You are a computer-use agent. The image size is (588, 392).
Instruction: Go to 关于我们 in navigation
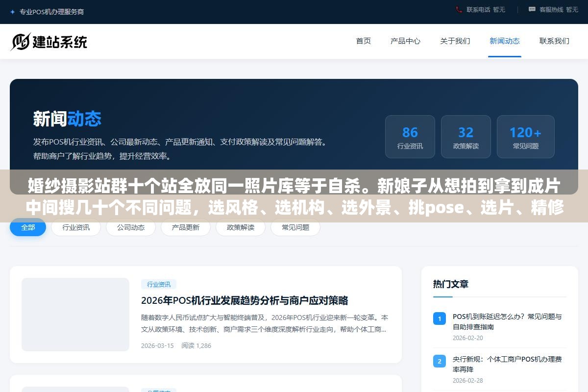[x=455, y=41]
